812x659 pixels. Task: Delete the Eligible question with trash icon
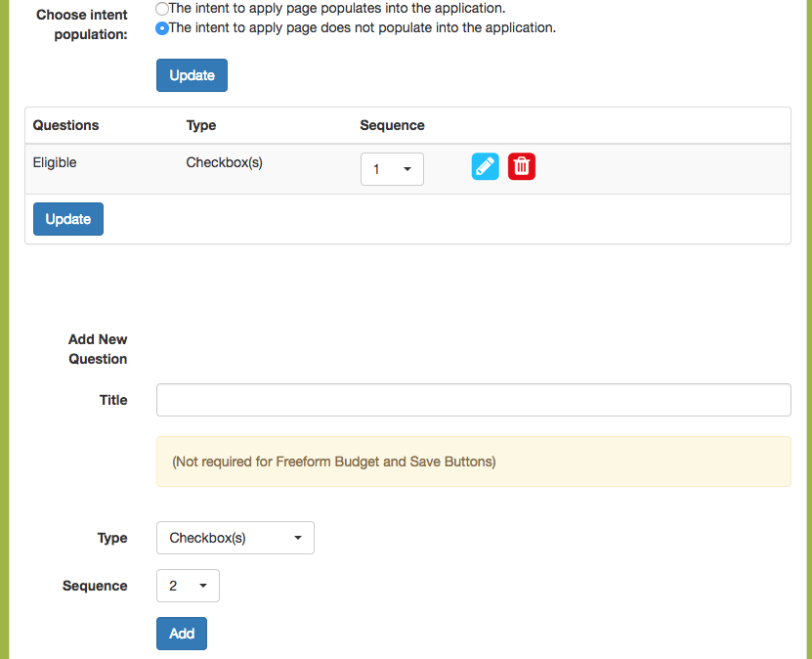(x=522, y=166)
